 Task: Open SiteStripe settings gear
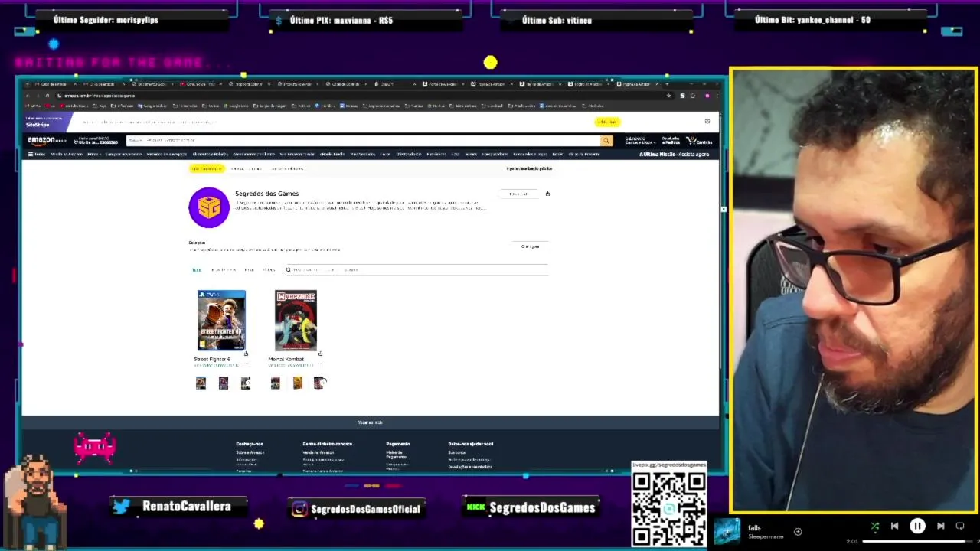pos(707,121)
